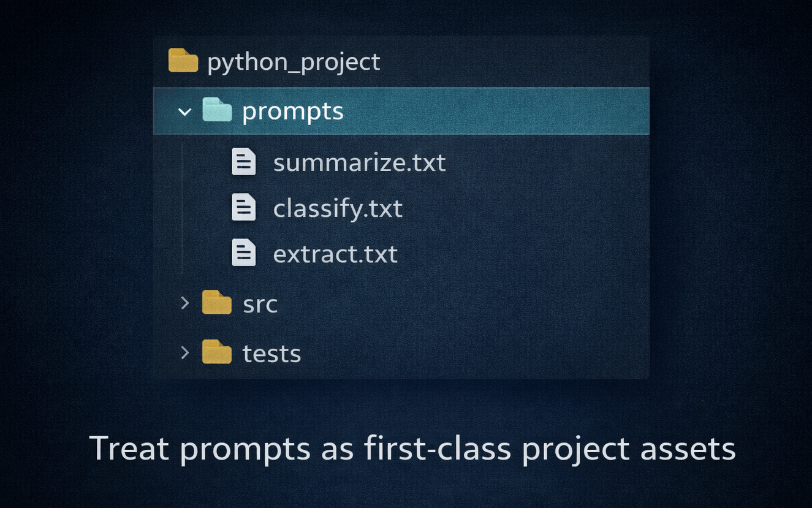812x508 pixels.
Task: Open the summarize.txt file name
Action: (359, 163)
